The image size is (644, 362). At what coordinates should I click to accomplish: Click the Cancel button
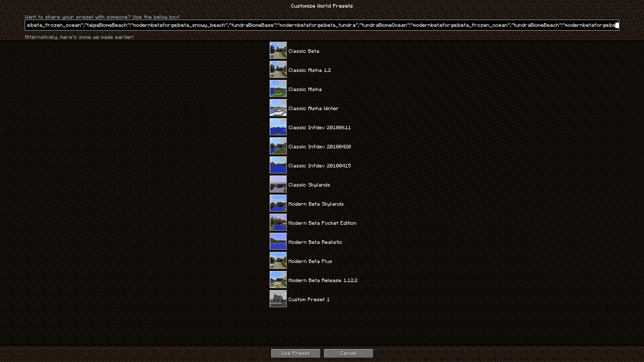pos(348,353)
